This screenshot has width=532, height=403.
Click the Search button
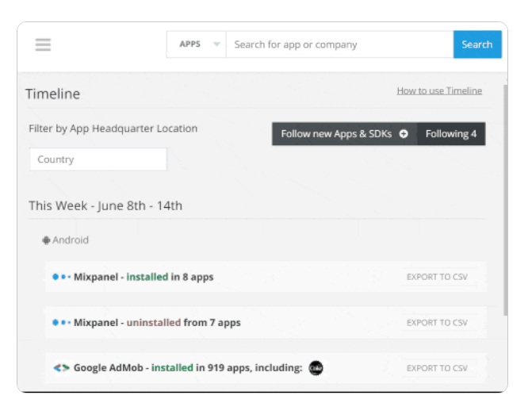click(x=477, y=44)
